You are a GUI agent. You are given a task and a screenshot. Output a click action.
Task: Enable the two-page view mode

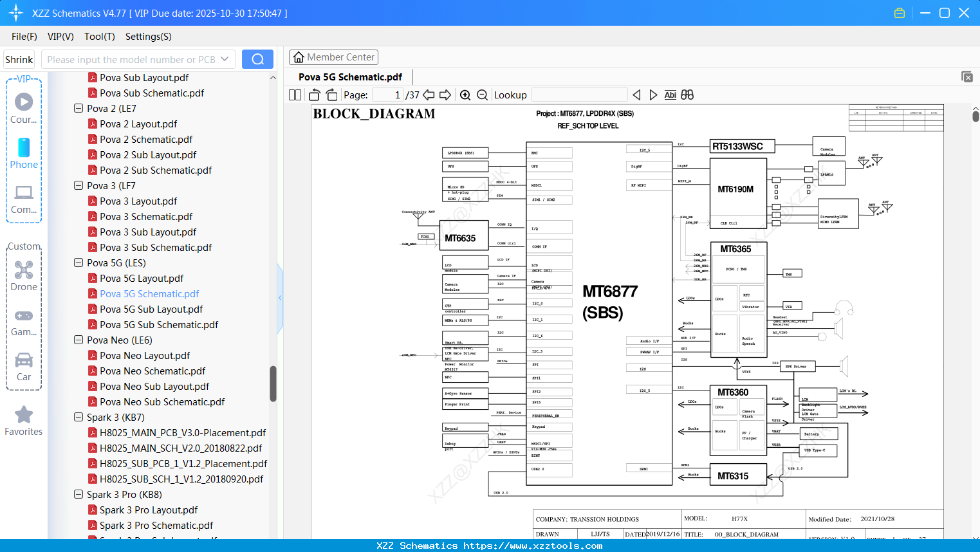(x=294, y=95)
